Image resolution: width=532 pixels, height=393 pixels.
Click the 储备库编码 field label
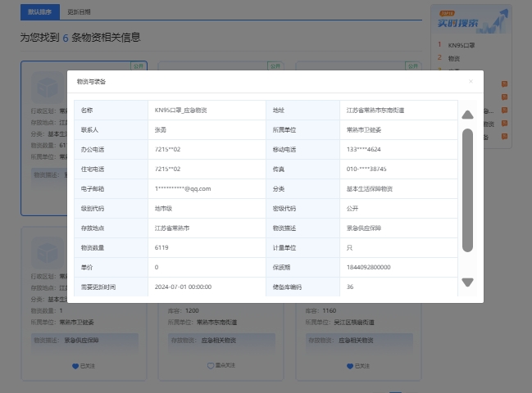tap(288, 287)
